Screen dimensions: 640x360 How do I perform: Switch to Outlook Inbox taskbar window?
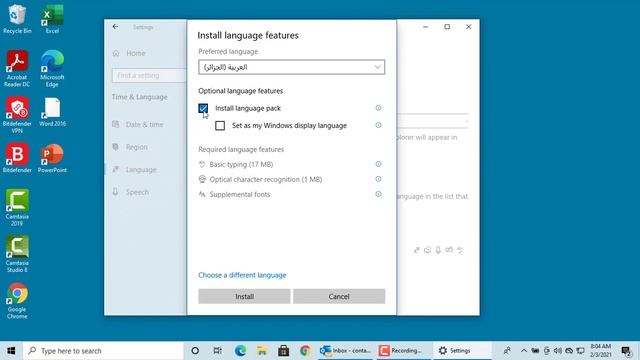point(345,351)
